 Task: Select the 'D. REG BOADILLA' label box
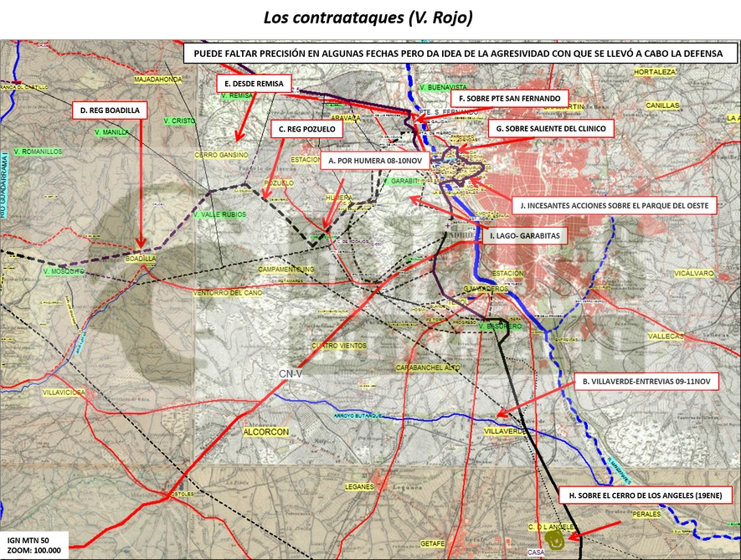[110, 110]
